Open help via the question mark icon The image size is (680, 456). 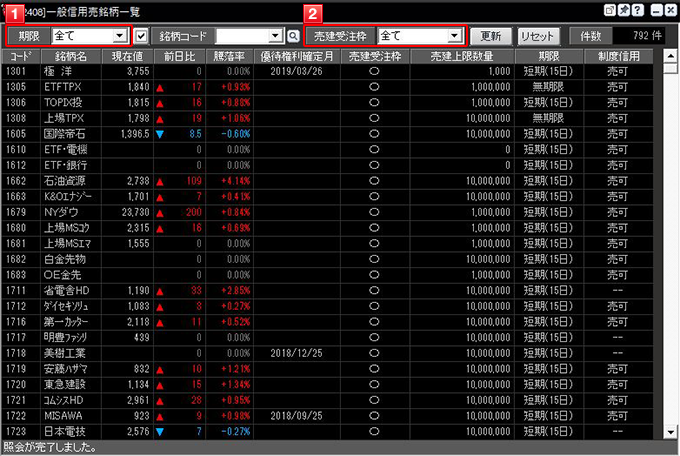(638, 9)
